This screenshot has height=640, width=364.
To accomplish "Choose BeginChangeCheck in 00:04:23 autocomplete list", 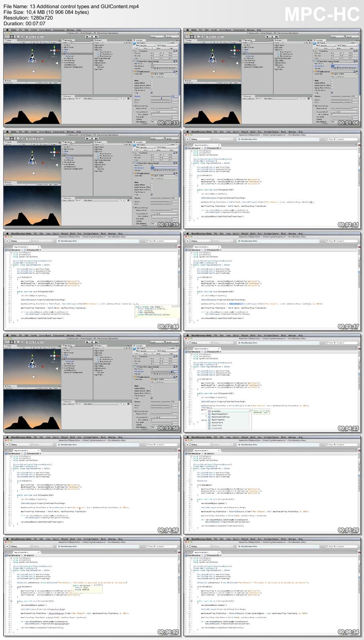I will tap(219, 414).
